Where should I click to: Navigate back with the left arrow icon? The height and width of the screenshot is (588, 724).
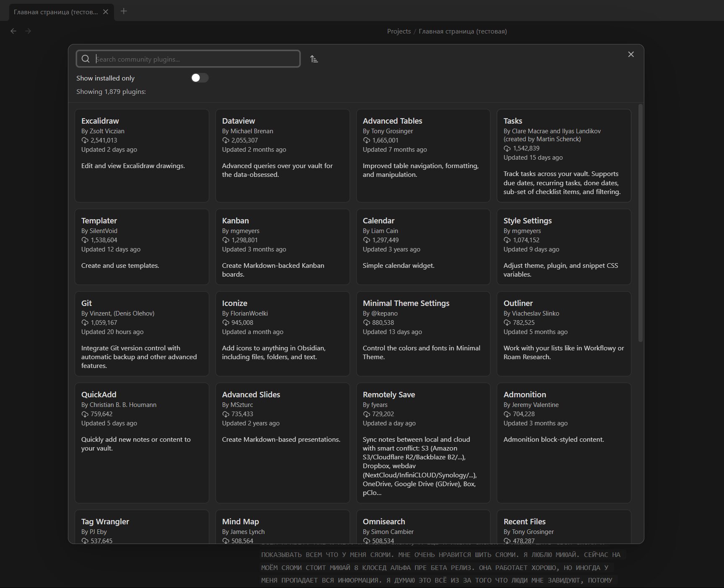point(13,31)
